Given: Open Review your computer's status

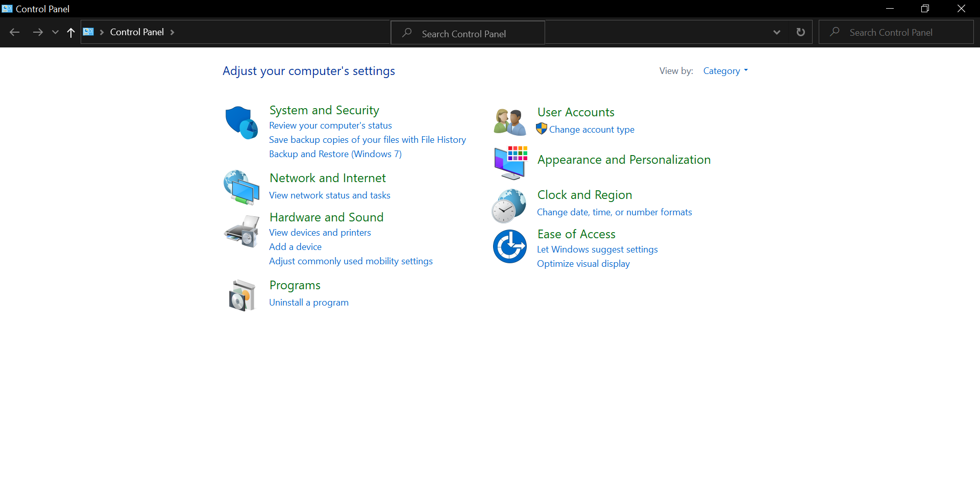Looking at the screenshot, I should [330, 125].
